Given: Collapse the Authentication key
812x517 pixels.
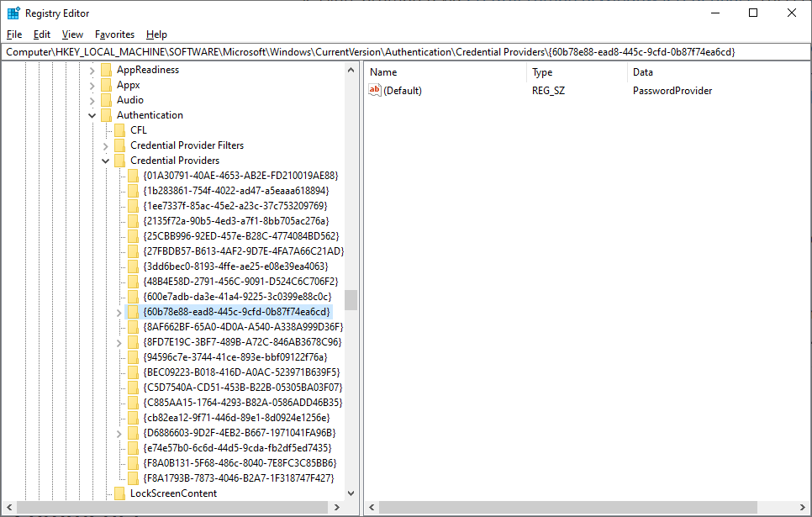Looking at the screenshot, I should (91, 115).
